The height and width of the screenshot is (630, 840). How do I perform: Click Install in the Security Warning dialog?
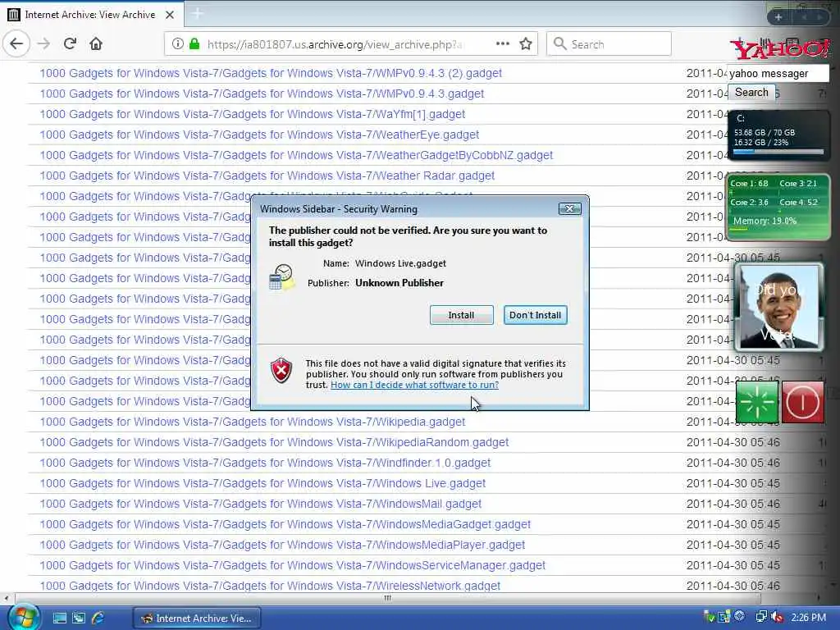(x=461, y=315)
